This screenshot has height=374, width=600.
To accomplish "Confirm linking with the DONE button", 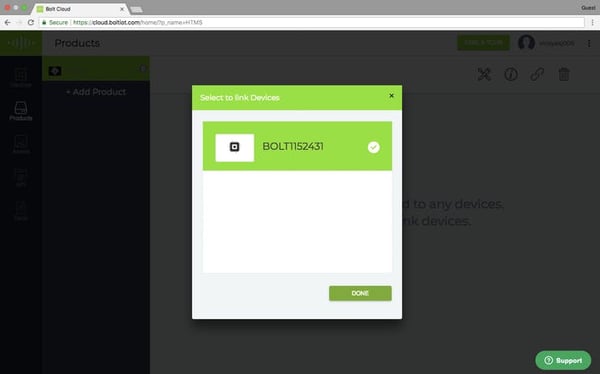I will [360, 293].
